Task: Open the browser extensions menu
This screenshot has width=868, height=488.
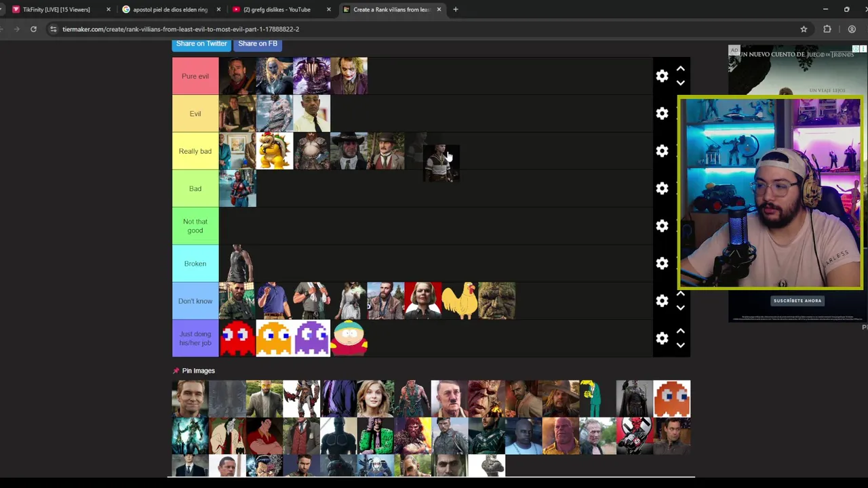Action: pos(827,29)
